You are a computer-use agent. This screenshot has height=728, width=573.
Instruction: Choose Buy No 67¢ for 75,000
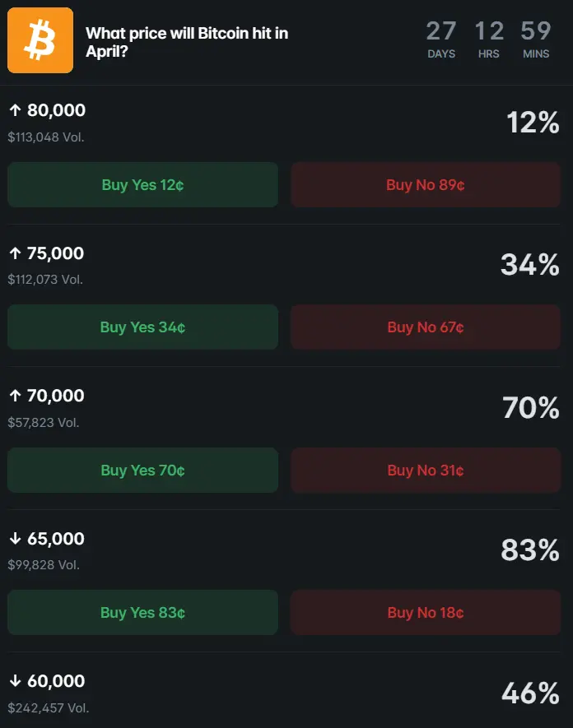[426, 327]
